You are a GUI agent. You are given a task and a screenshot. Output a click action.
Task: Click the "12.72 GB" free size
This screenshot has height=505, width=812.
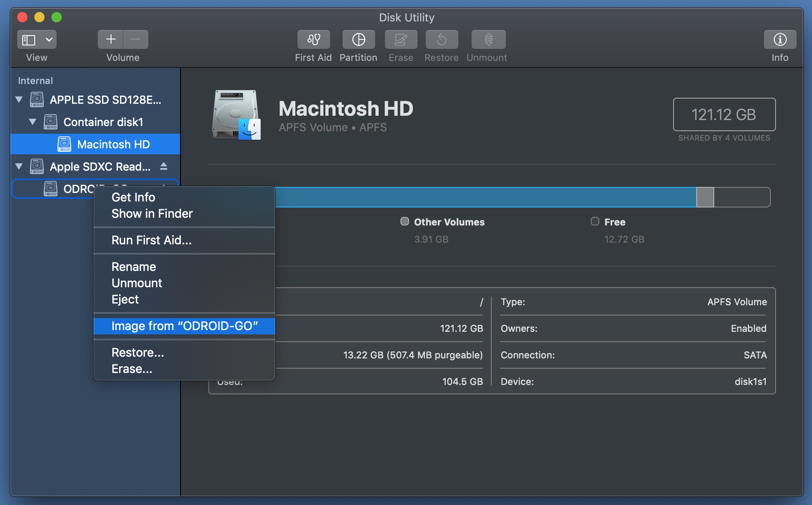click(624, 239)
